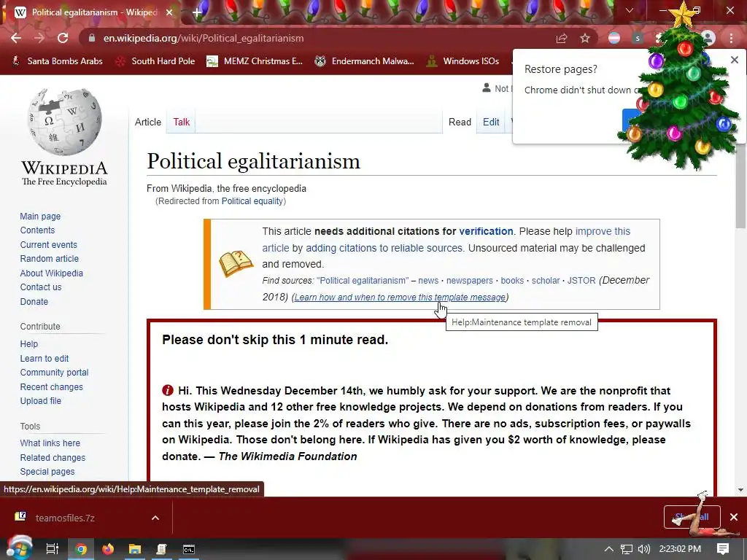Click the Wikipedia globe logo

pyautogui.click(x=64, y=122)
